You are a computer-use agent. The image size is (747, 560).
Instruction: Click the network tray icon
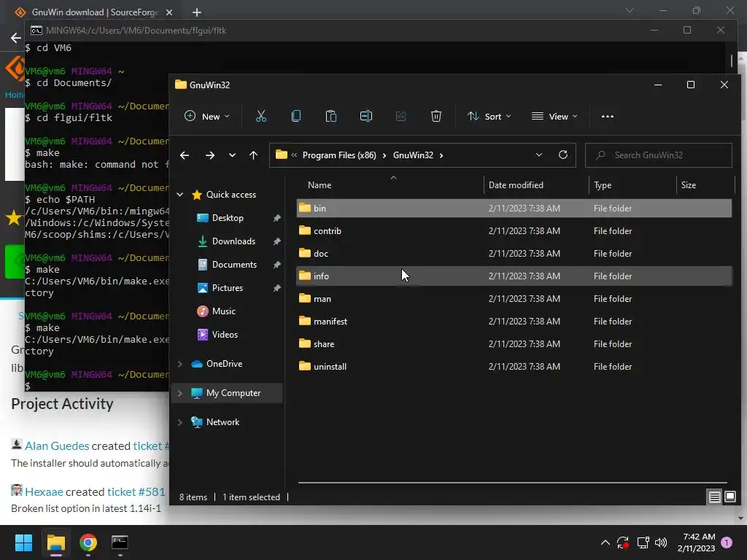(x=643, y=542)
